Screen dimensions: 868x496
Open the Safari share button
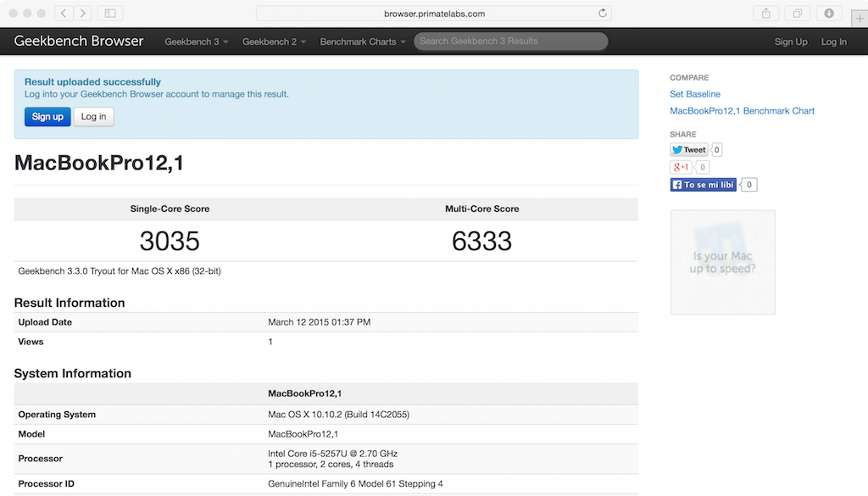tap(766, 14)
